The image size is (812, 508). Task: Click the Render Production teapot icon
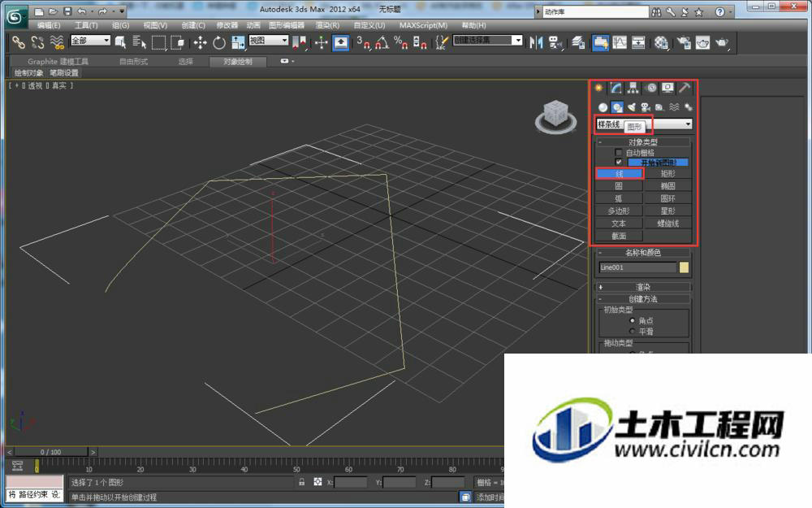click(x=721, y=42)
